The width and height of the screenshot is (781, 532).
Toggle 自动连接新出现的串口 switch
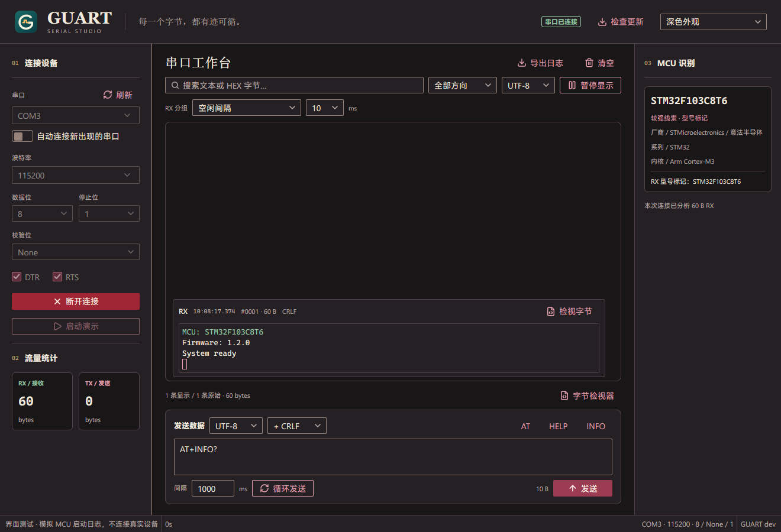coord(22,137)
